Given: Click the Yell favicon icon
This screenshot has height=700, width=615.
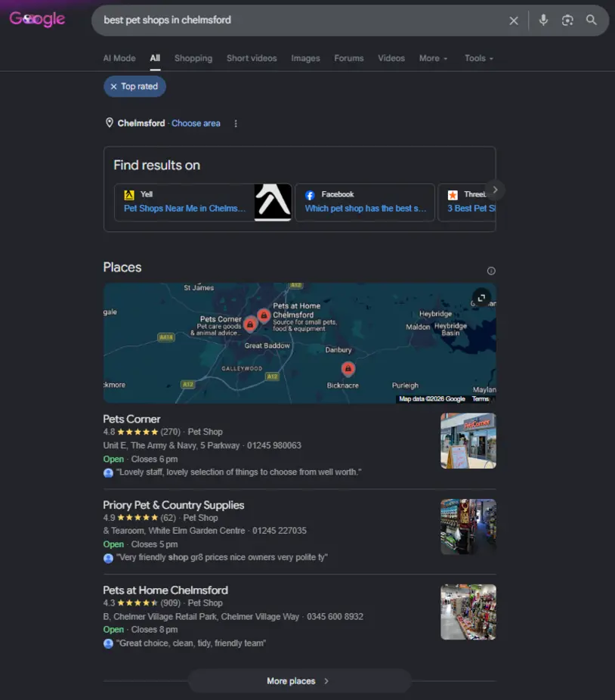Looking at the screenshot, I should [x=129, y=194].
